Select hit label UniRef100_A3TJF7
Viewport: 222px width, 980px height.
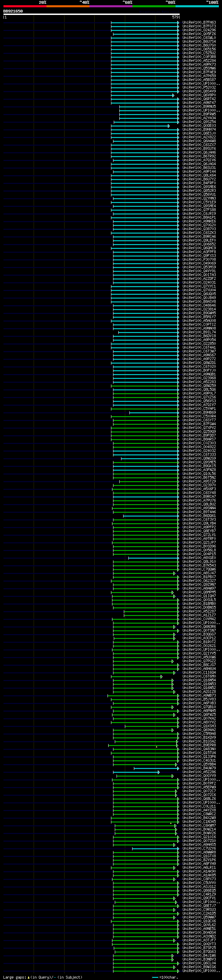tap(199, 940)
